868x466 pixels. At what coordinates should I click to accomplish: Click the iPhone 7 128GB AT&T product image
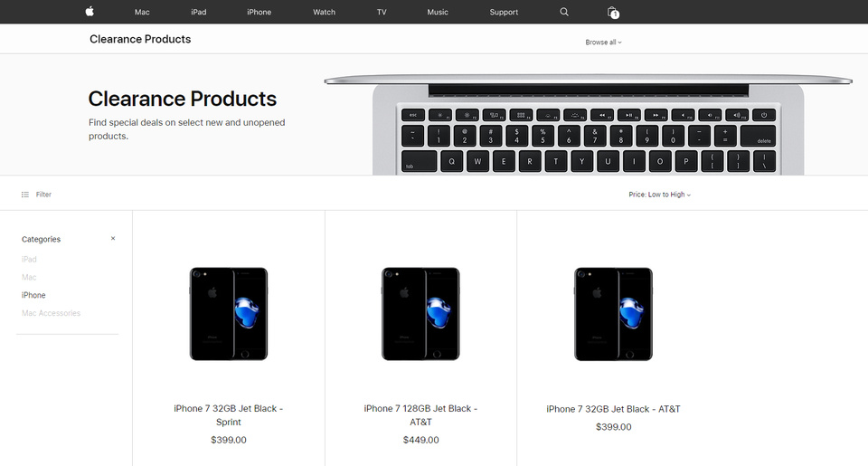pyautogui.click(x=420, y=314)
